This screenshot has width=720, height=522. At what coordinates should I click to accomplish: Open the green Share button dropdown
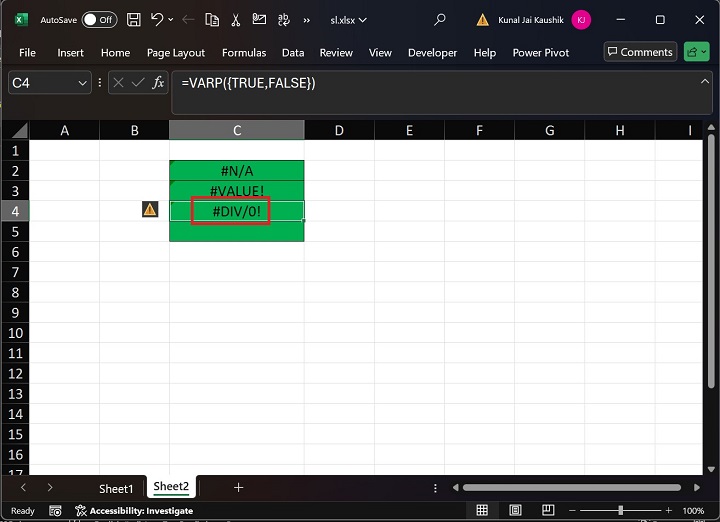[x=697, y=52]
